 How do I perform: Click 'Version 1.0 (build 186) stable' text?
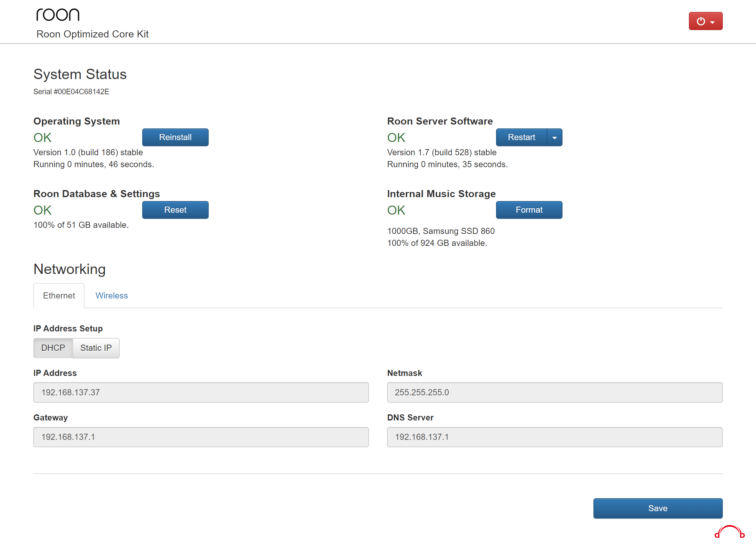pyautogui.click(x=88, y=152)
